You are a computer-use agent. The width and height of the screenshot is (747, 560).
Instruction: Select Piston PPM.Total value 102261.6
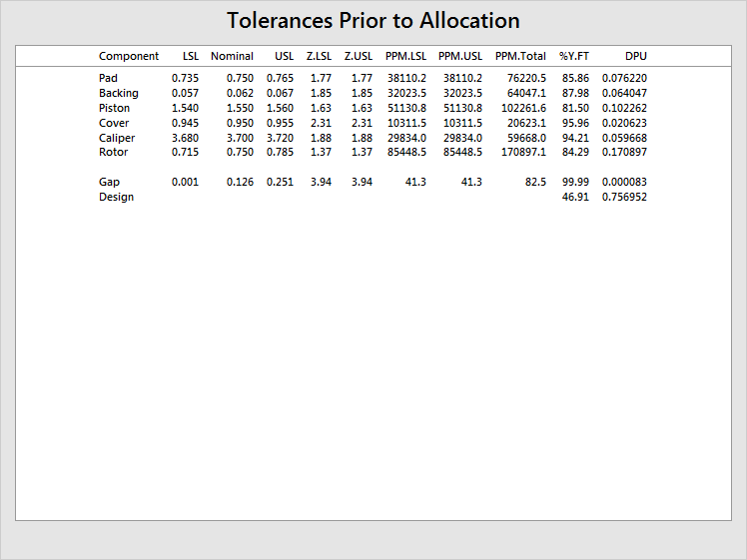[523, 108]
